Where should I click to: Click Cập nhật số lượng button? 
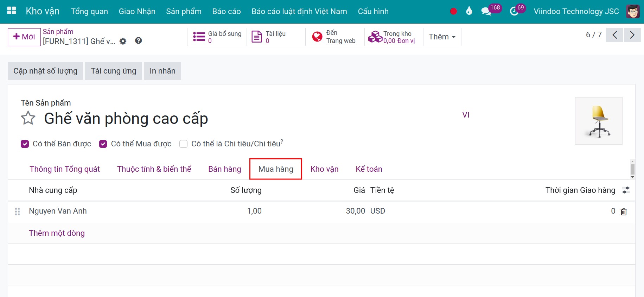(x=45, y=71)
